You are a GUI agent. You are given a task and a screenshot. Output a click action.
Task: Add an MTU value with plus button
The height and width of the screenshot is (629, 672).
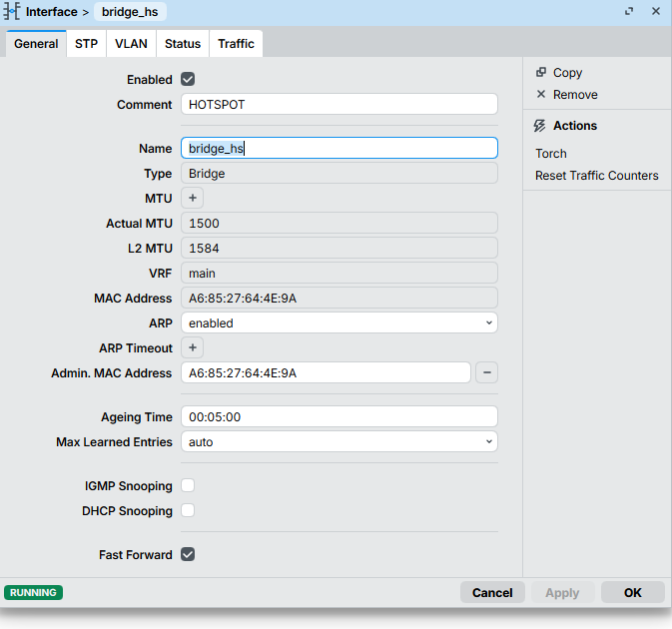click(193, 198)
